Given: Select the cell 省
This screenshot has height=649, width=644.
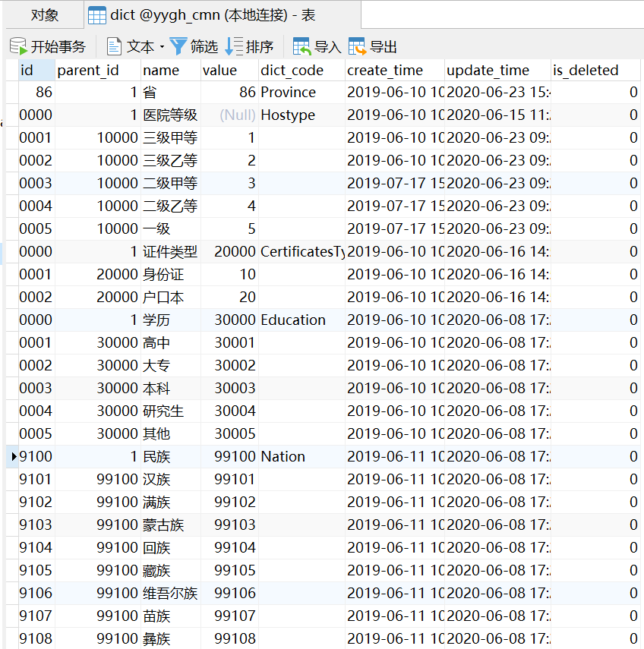Looking at the screenshot, I should (171, 92).
